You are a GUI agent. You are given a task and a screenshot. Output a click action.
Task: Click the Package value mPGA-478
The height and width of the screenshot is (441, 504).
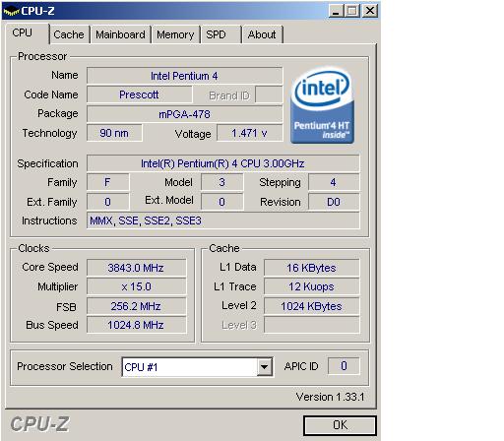(x=184, y=114)
